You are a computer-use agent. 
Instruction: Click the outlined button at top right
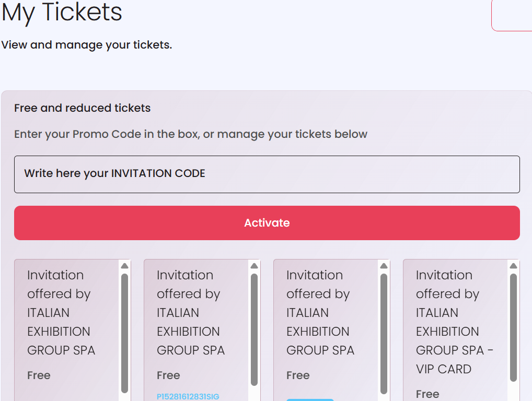(512, 16)
